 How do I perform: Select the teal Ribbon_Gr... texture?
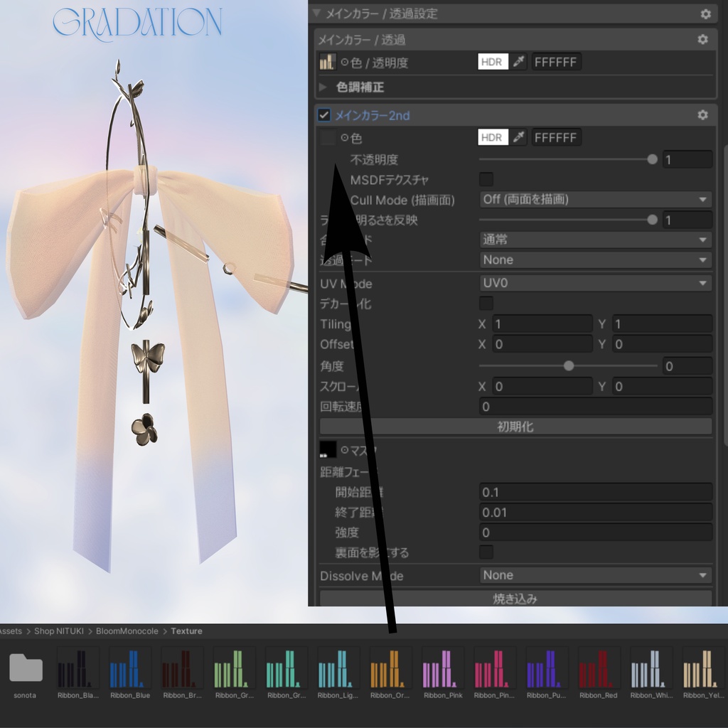pyautogui.click(x=287, y=673)
